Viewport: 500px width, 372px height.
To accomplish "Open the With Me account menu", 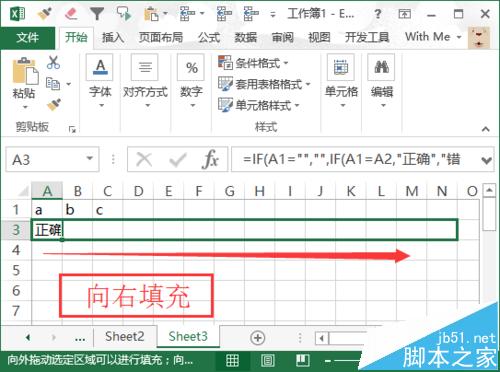I will click(x=433, y=37).
